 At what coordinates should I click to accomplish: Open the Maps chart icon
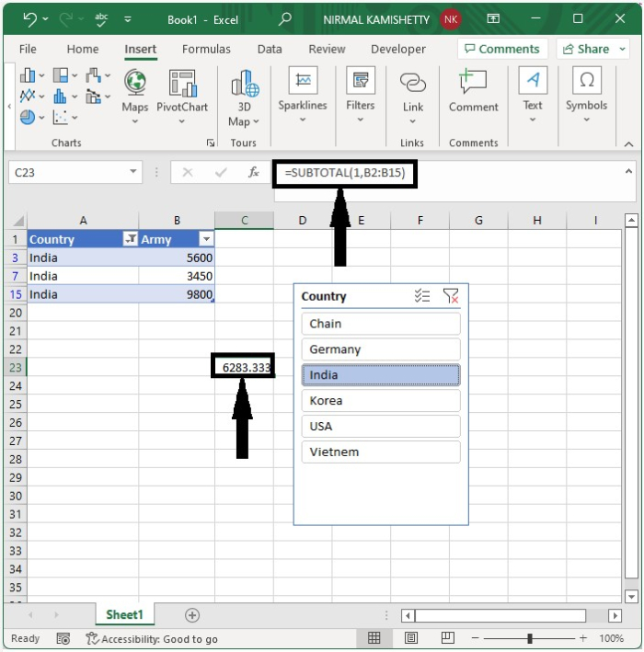click(135, 97)
